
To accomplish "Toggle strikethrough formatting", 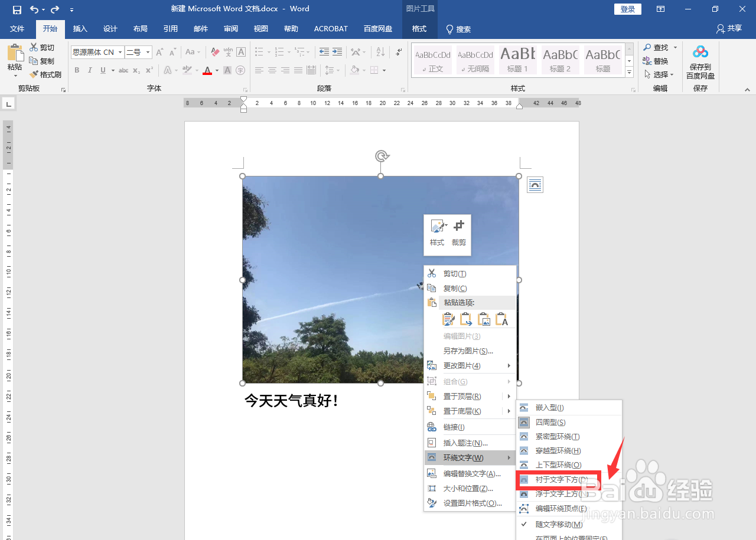I will click(x=123, y=70).
